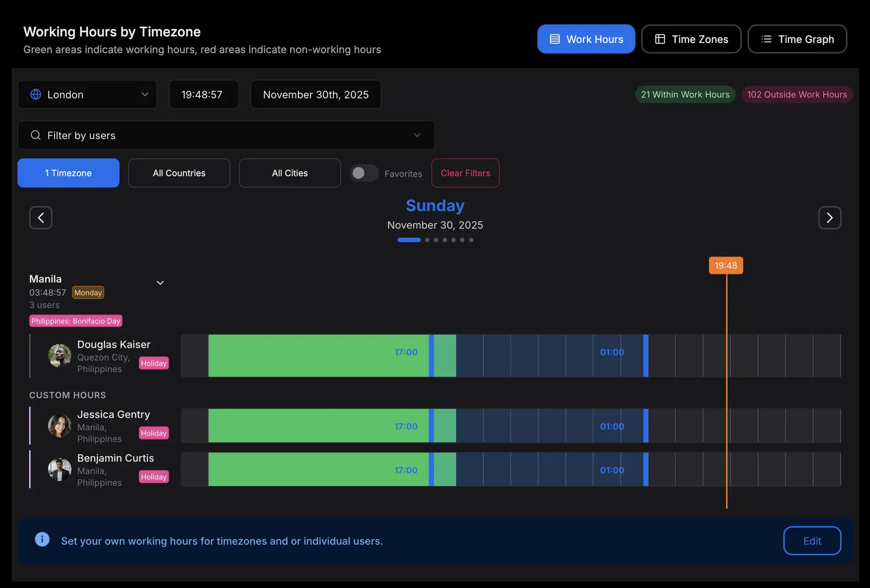Click the Monday day badge
This screenshot has width=870, height=588.
[88, 292]
